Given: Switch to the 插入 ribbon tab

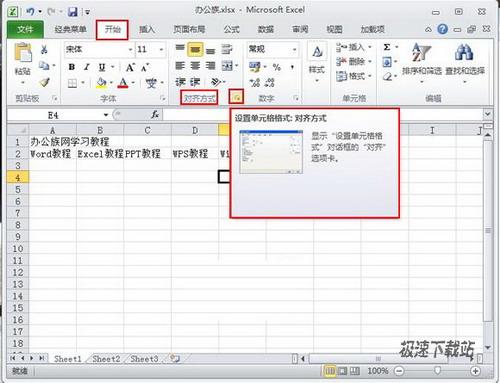Looking at the screenshot, I should [x=147, y=29].
